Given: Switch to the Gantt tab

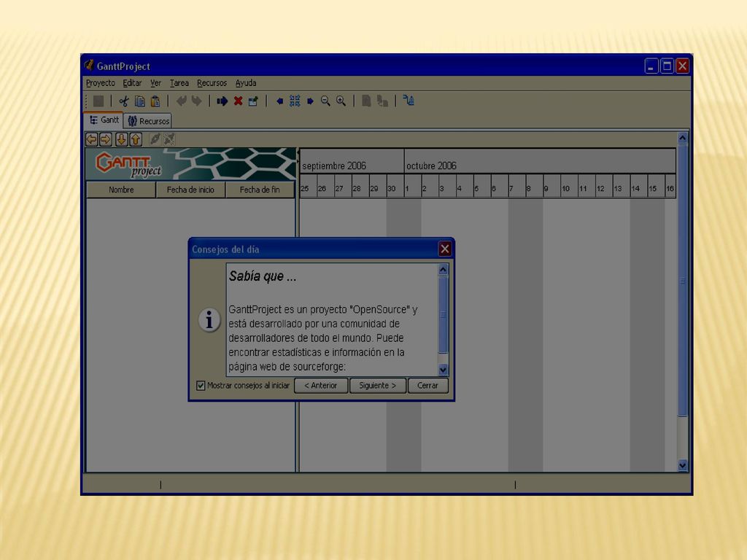Looking at the screenshot, I should [104, 120].
